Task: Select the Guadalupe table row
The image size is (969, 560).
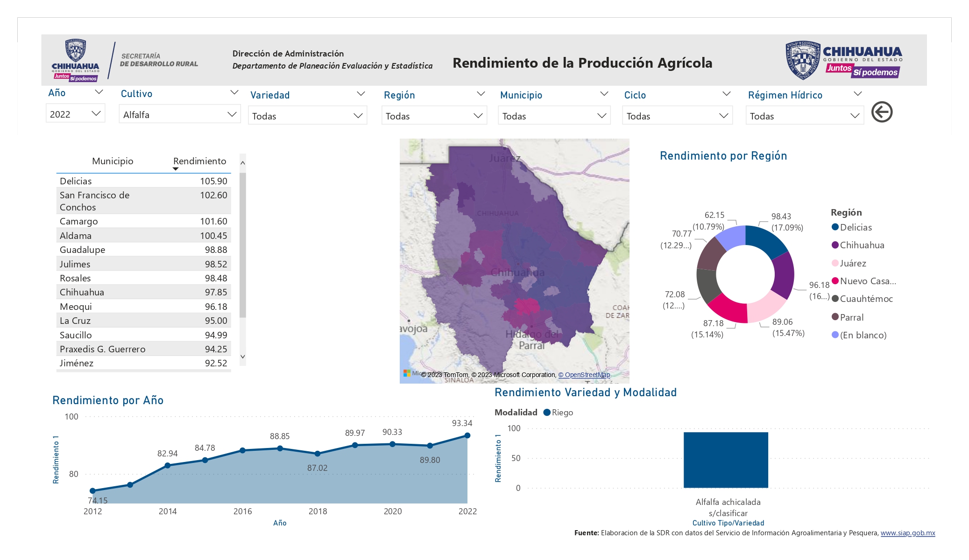Action: coord(143,250)
